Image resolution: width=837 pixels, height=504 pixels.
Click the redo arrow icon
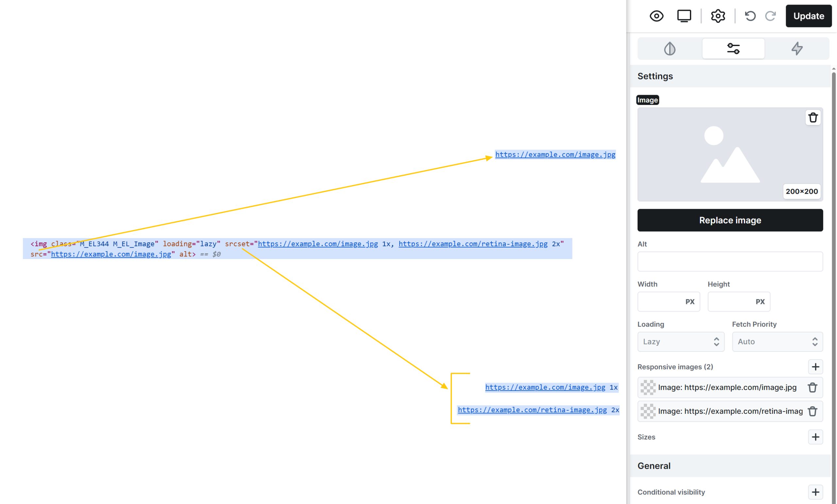[770, 16]
